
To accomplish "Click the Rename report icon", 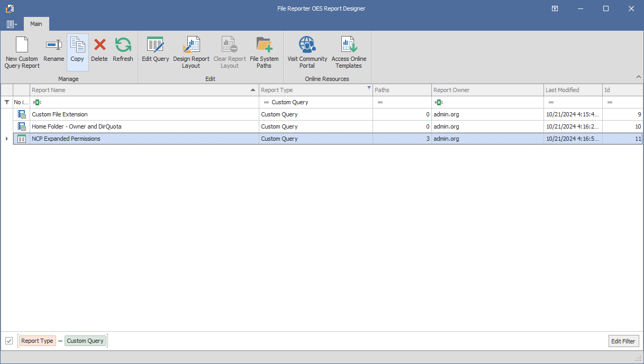I will click(53, 46).
